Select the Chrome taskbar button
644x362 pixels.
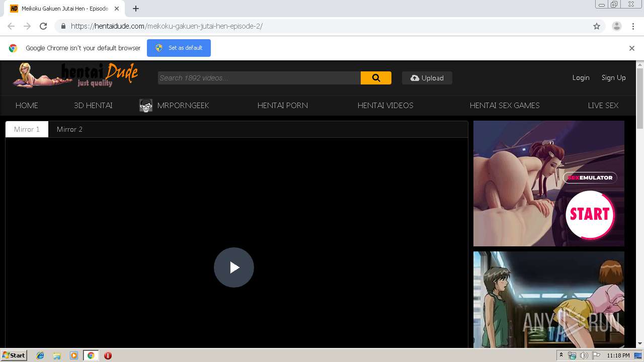[x=91, y=355]
